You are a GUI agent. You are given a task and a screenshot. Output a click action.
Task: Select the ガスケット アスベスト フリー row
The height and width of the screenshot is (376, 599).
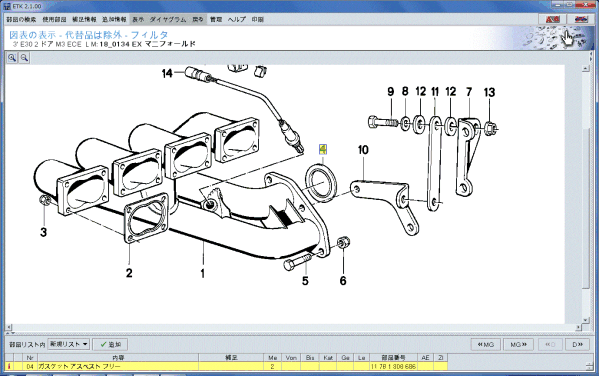click(x=226, y=366)
